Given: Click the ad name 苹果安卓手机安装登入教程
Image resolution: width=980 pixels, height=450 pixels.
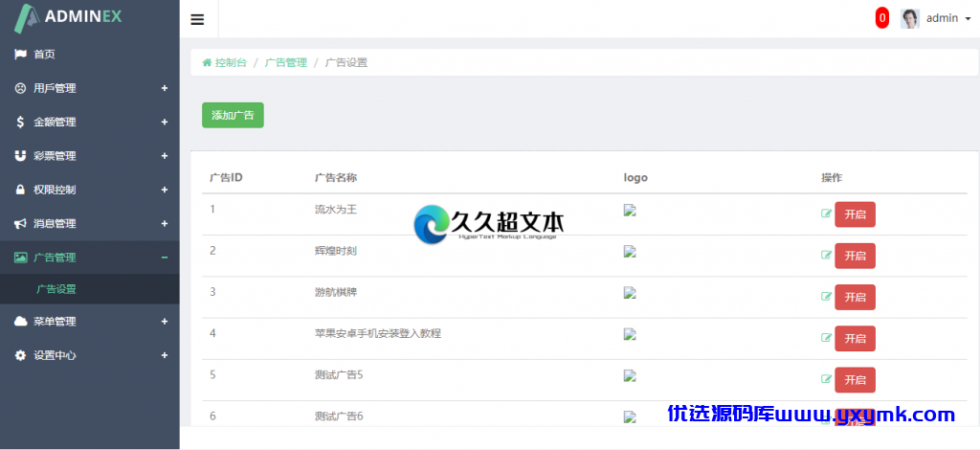Looking at the screenshot, I should coord(377,333).
